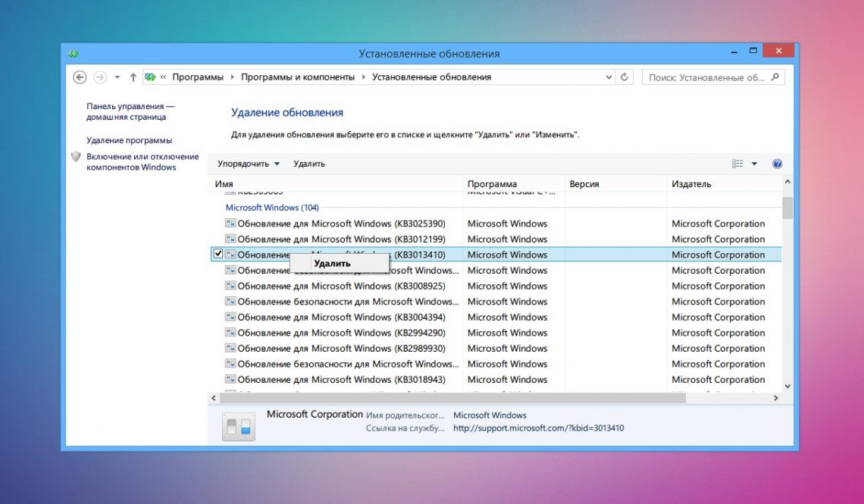Open the Упорядочить dropdown
The image size is (864, 504).
point(248,164)
